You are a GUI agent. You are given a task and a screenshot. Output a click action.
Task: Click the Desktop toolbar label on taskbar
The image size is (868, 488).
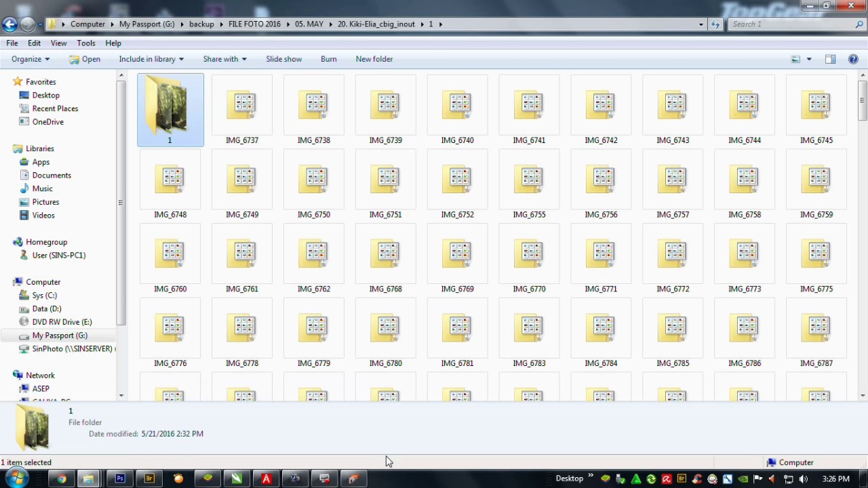click(x=570, y=479)
